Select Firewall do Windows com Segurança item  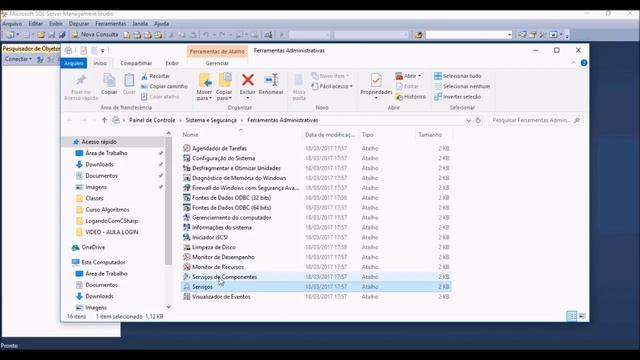tap(240, 188)
